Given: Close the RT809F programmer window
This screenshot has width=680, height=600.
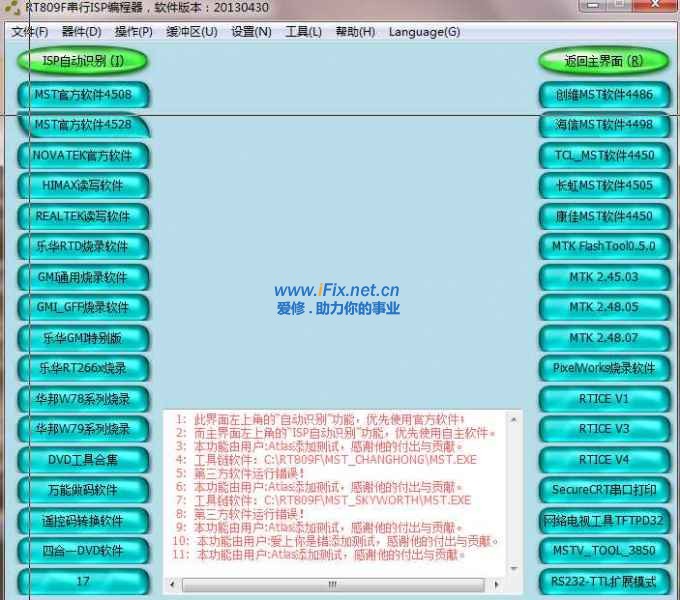Looking at the screenshot, I should (x=656, y=5).
